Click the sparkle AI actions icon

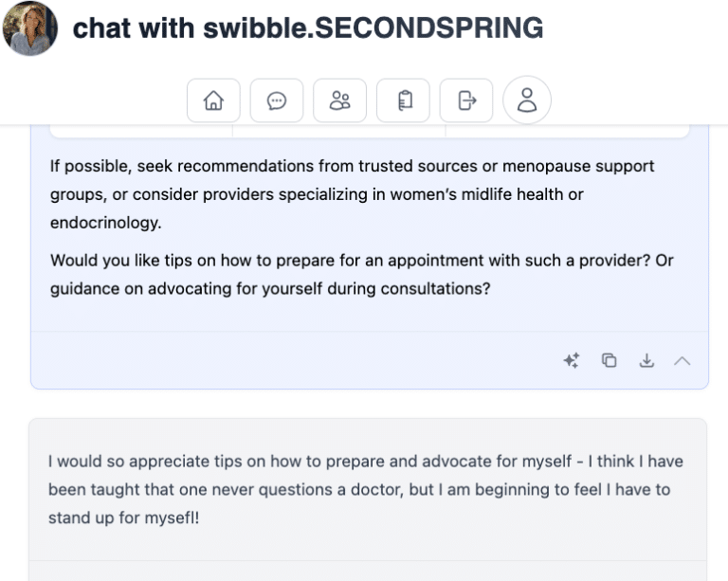click(x=572, y=360)
